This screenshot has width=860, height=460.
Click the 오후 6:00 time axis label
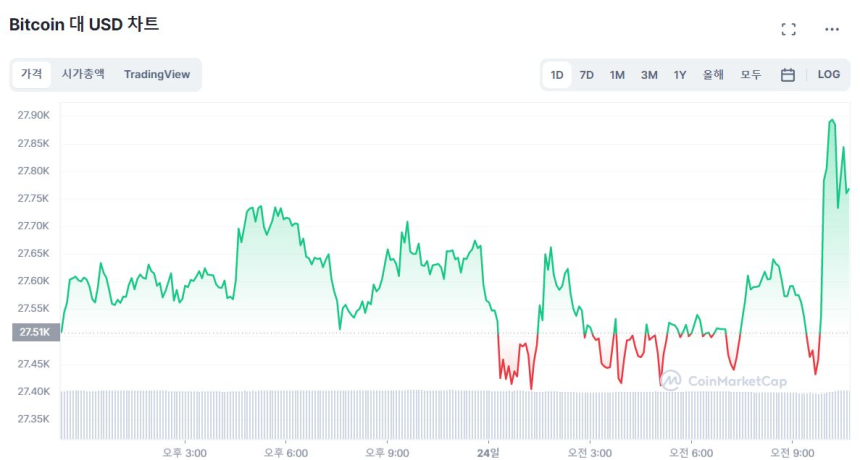click(x=286, y=453)
